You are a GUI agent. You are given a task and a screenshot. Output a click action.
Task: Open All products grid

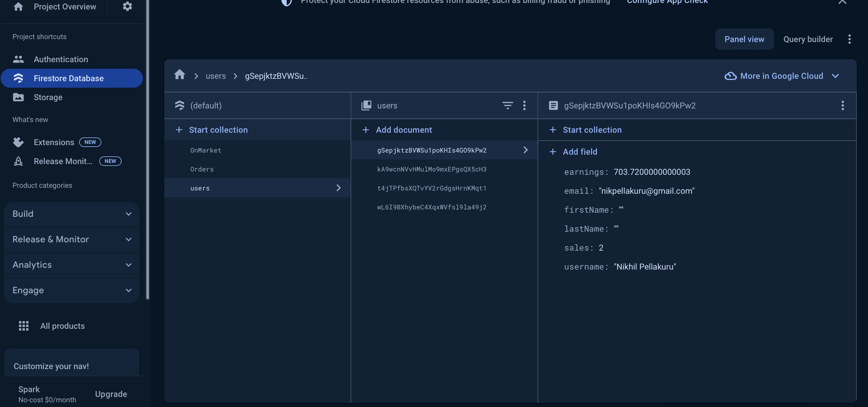click(24, 326)
